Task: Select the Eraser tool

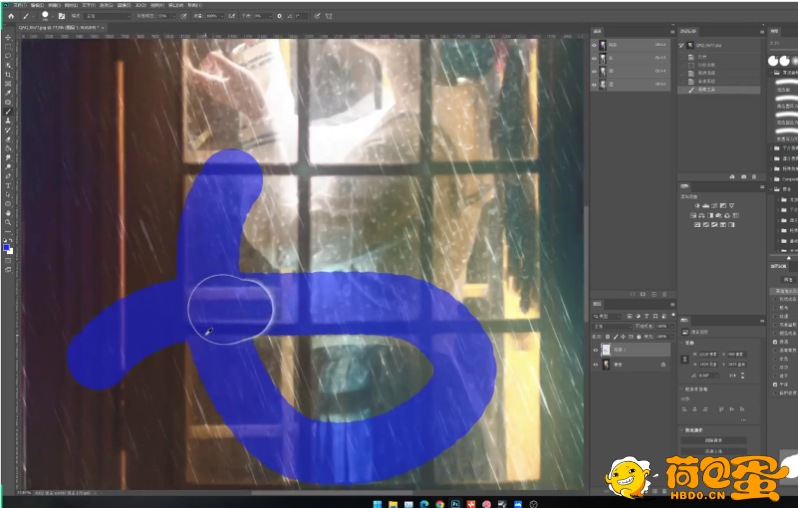Action: 8,139
